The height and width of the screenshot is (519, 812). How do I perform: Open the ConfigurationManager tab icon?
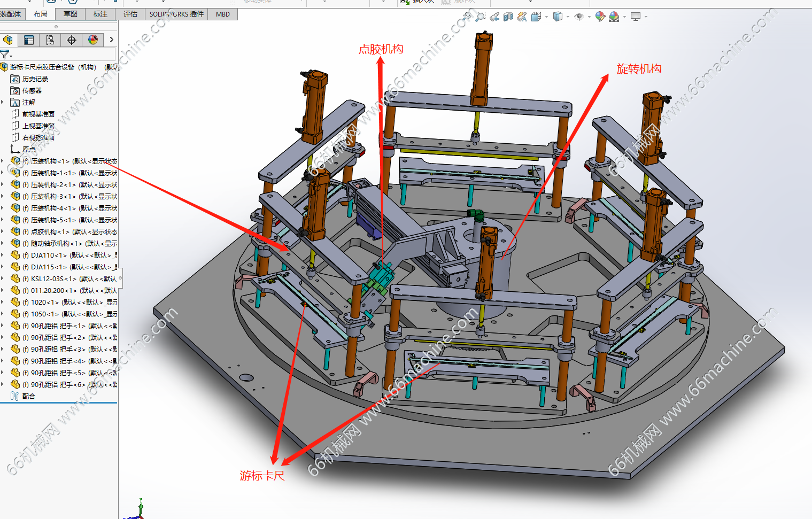point(50,40)
